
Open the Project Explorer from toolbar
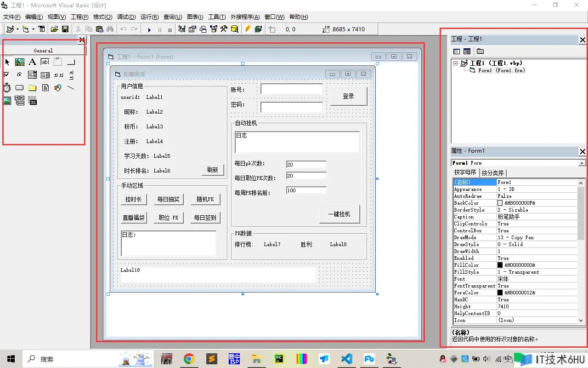pos(182,29)
